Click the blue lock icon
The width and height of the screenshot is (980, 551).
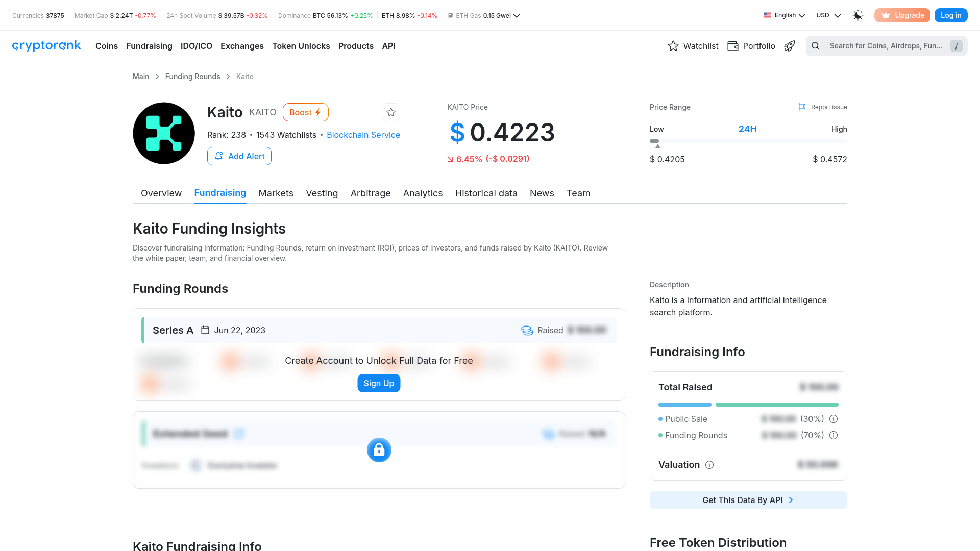click(379, 450)
